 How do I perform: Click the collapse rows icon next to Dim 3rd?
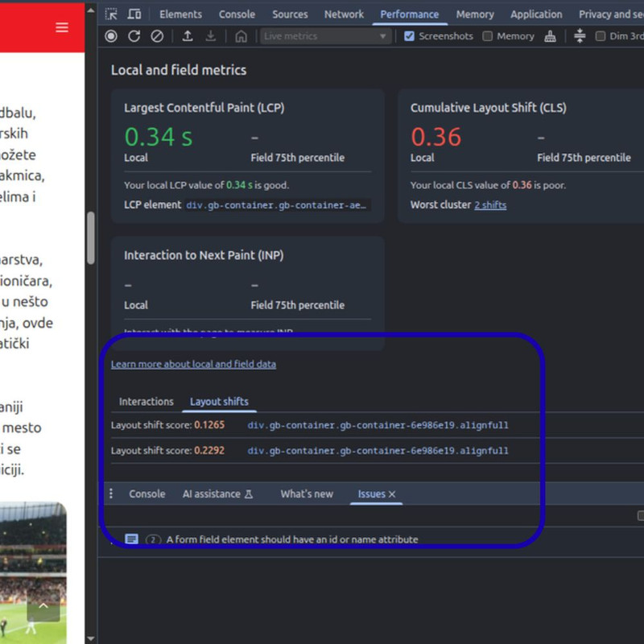coord(580,35)
